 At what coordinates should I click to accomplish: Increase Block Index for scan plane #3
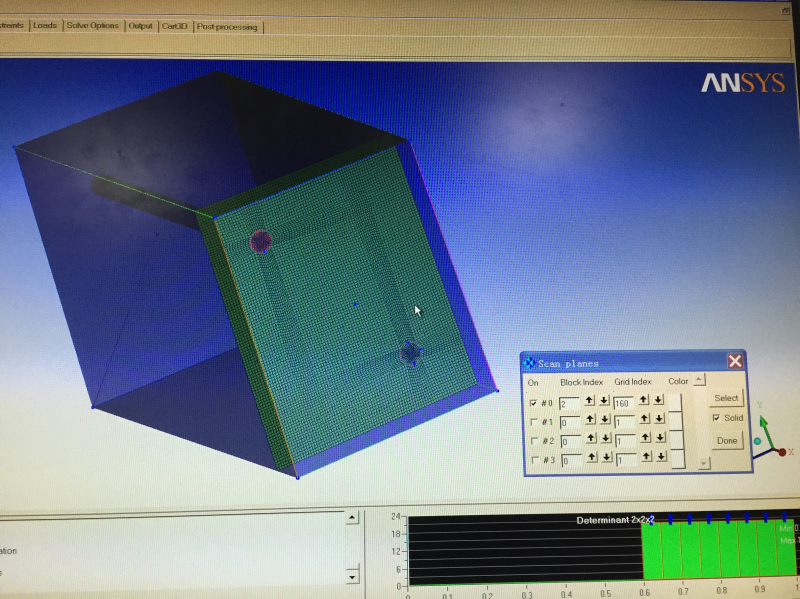(592, 457)
